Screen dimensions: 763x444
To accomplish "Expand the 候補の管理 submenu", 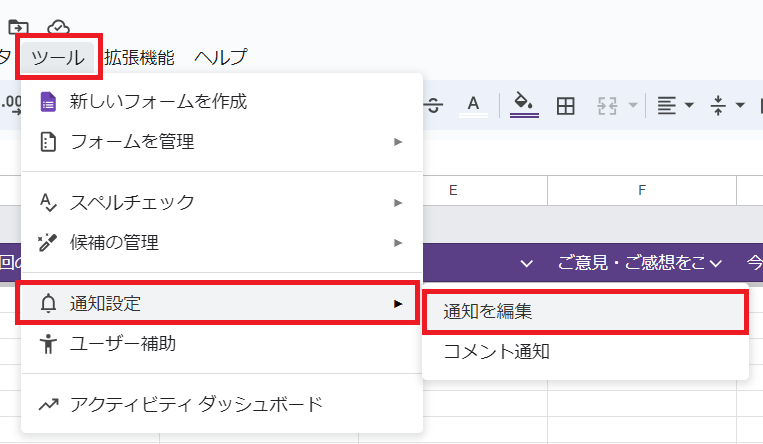I will (x=220, y=242).
